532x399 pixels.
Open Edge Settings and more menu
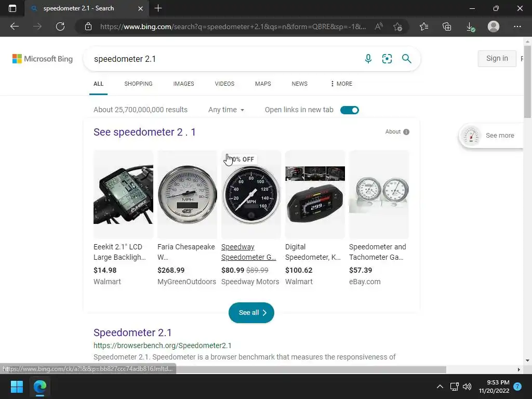(x=517, y=26)
